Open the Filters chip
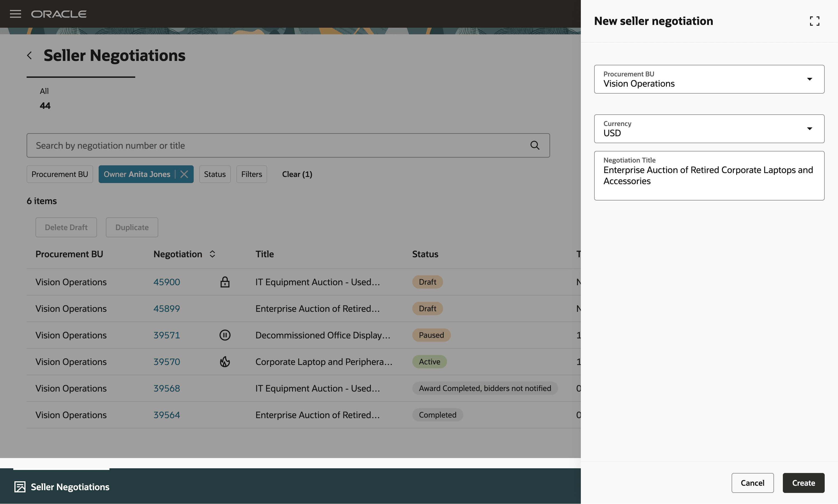 [251, 174]
